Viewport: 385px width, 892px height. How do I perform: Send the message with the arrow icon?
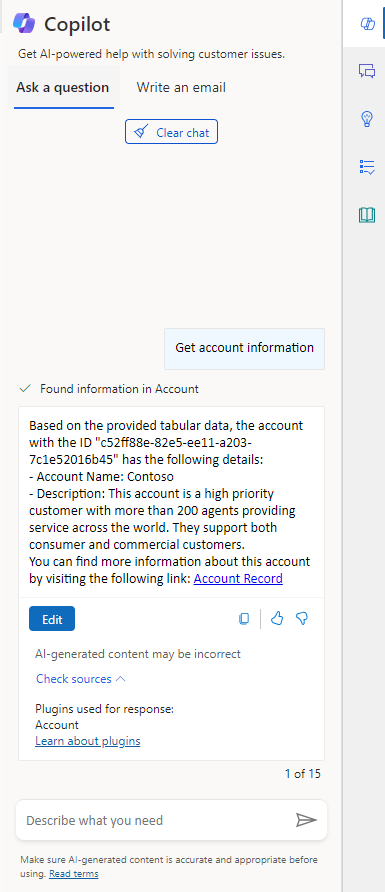point(306,820)
